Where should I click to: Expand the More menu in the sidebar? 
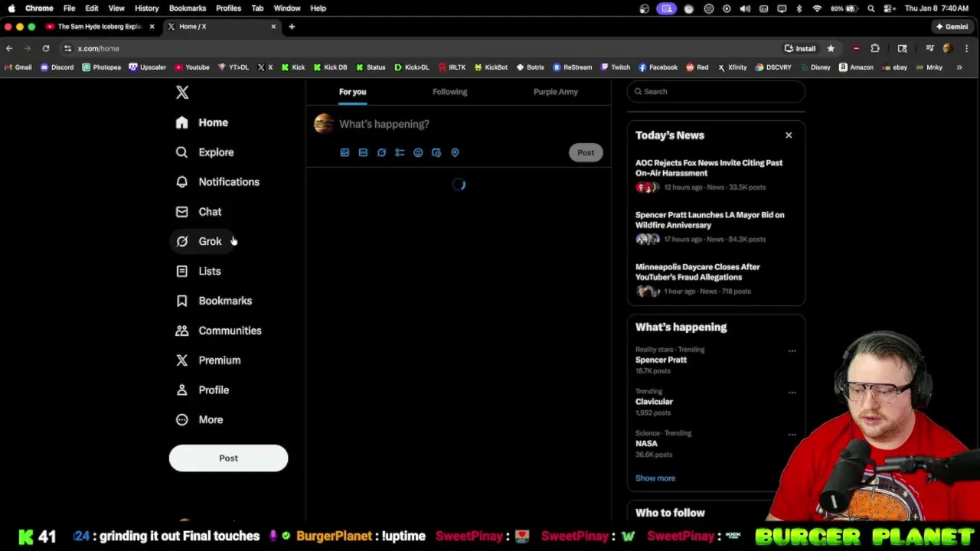(201, 420)
